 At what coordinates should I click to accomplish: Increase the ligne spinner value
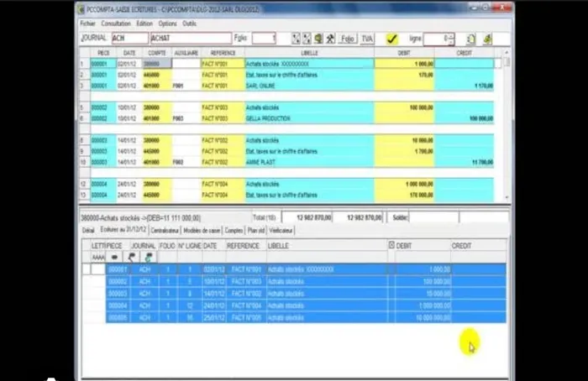pos(451,36)
